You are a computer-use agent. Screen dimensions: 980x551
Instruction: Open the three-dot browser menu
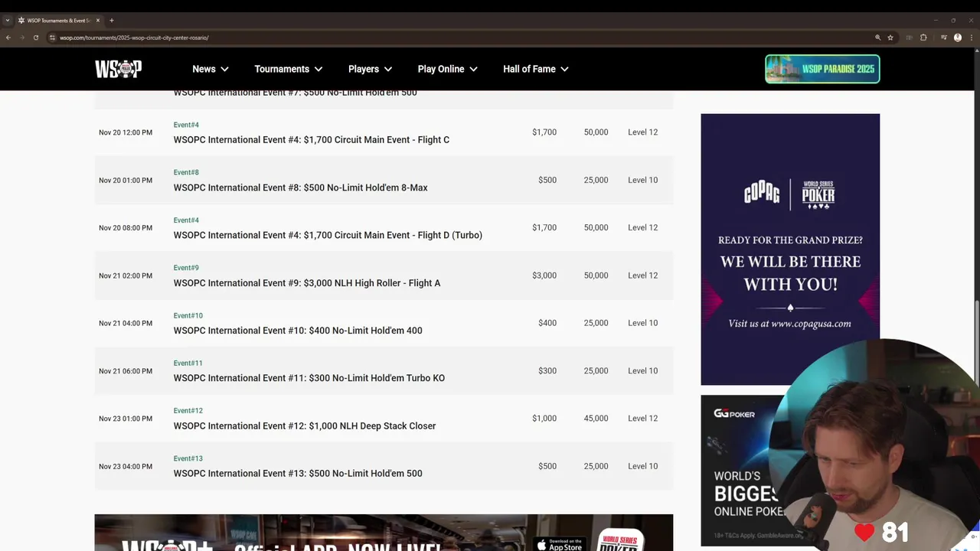coord(971,37)
